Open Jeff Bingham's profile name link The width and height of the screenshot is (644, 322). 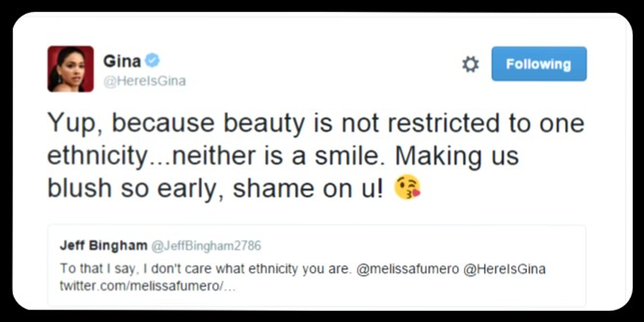(103, 246)
